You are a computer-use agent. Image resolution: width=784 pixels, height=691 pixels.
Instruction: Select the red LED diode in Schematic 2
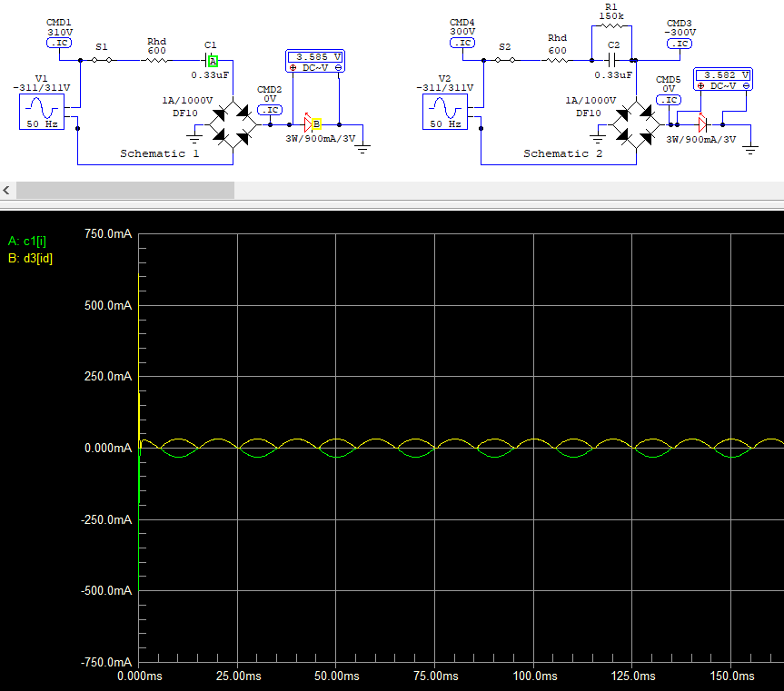click(702, 123)
